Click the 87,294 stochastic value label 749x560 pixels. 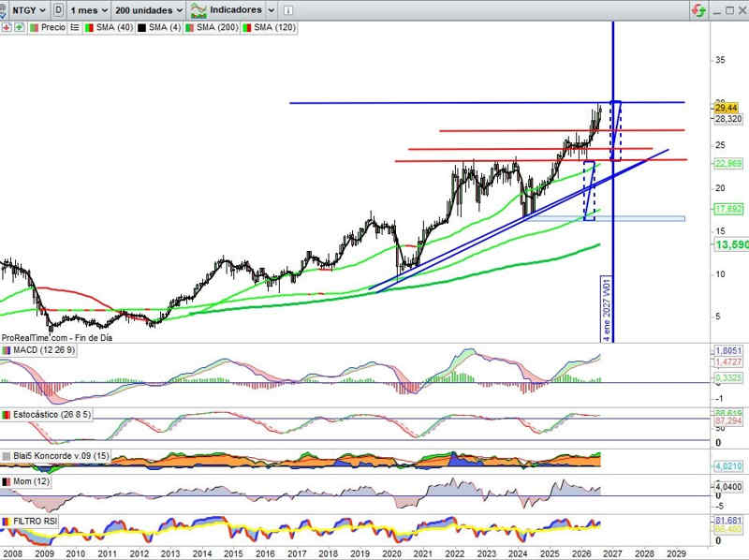tap(728, 420)
